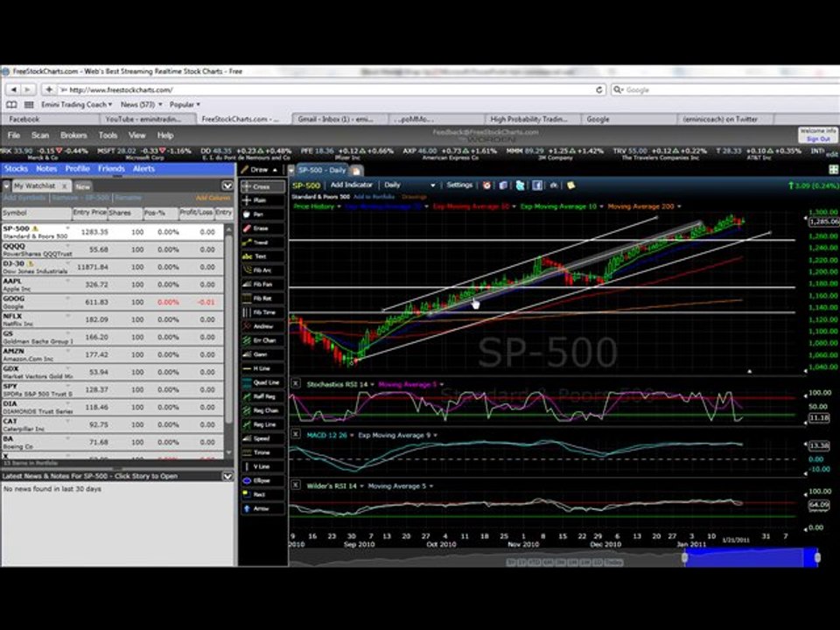Image resolution: width=840 pixels, height=630 pixels.
Task: Select the Andrew pitchfork tool
Action: [262, 326]
